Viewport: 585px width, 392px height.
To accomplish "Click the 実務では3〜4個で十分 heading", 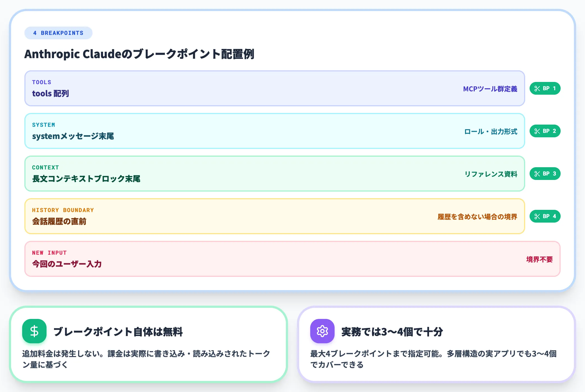I will [x=392, y=332].
